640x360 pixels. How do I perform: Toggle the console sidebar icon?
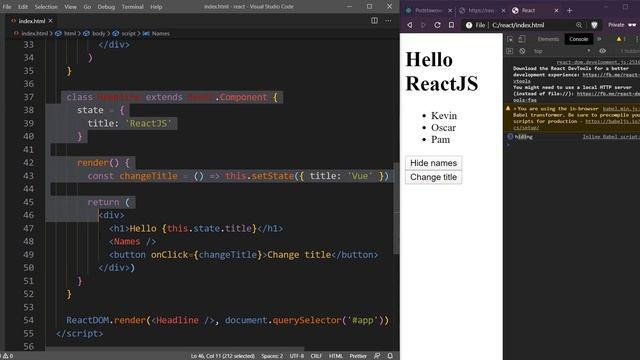[x=509, y=51]
